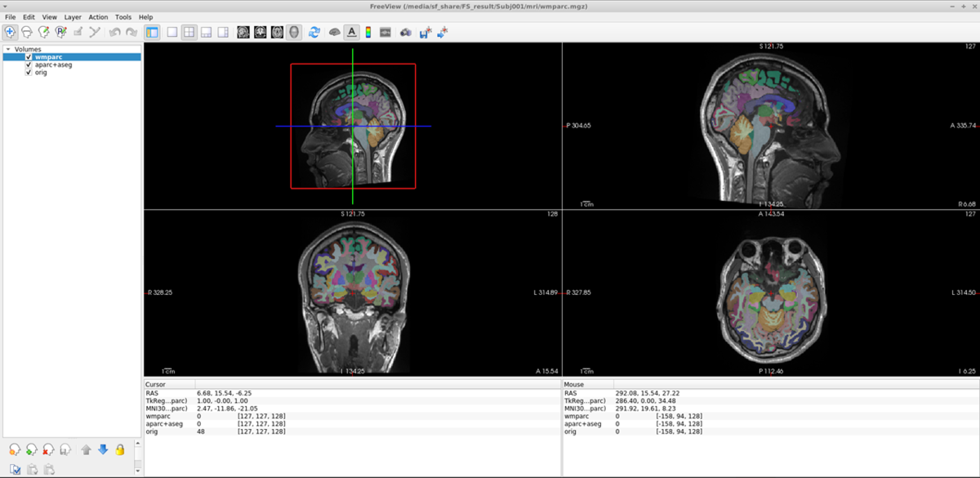Open the Layer menu
The image size is (980, 478).
73,17
